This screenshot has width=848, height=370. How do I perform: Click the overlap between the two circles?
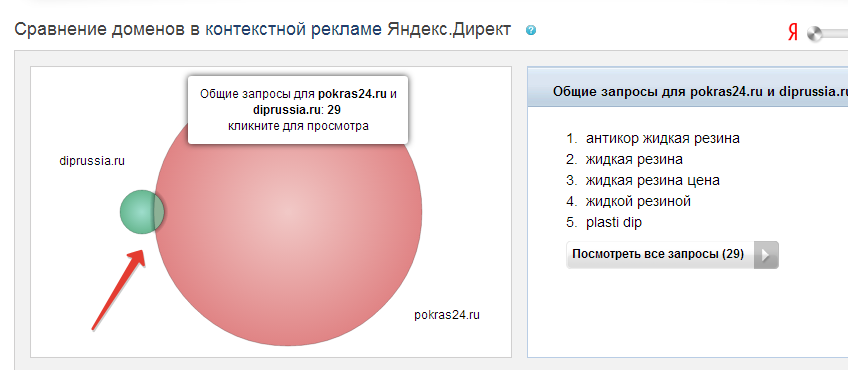(159, 212)
